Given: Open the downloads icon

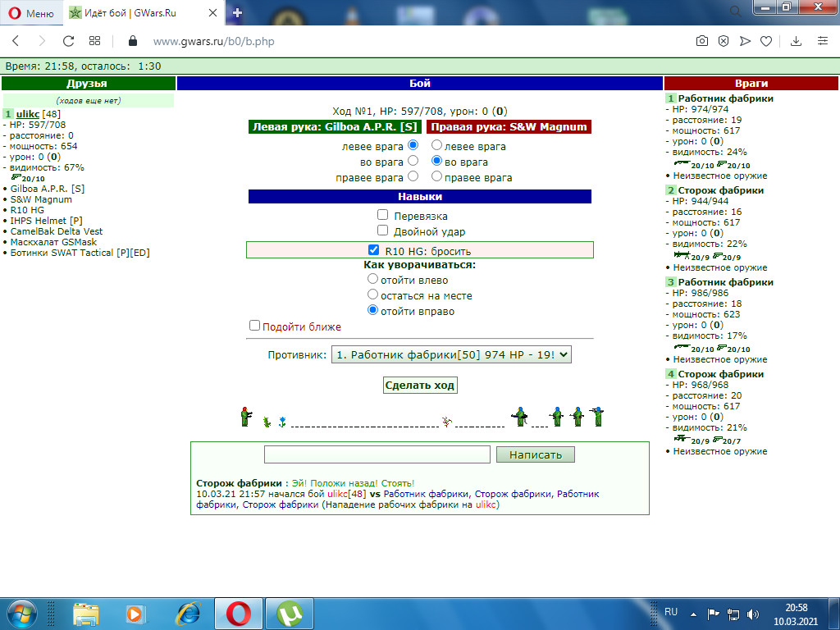Looking at the screenshot, I should click(796, 41).
